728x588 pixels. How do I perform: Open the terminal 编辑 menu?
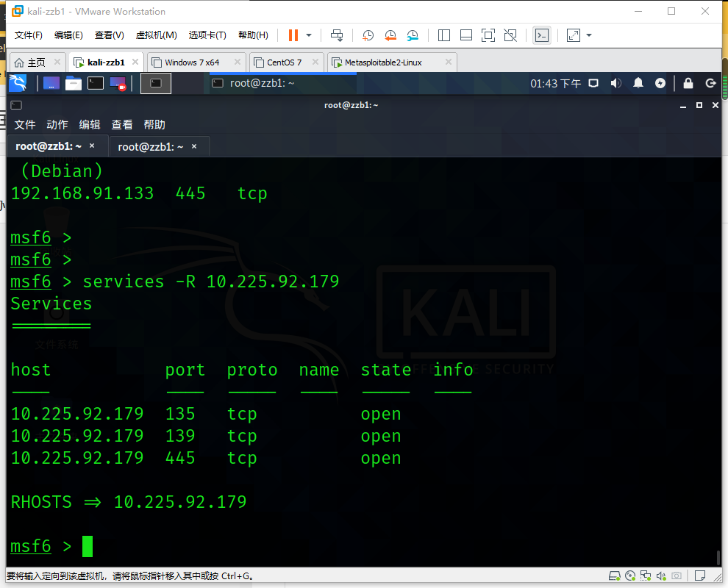coord(90,124)
